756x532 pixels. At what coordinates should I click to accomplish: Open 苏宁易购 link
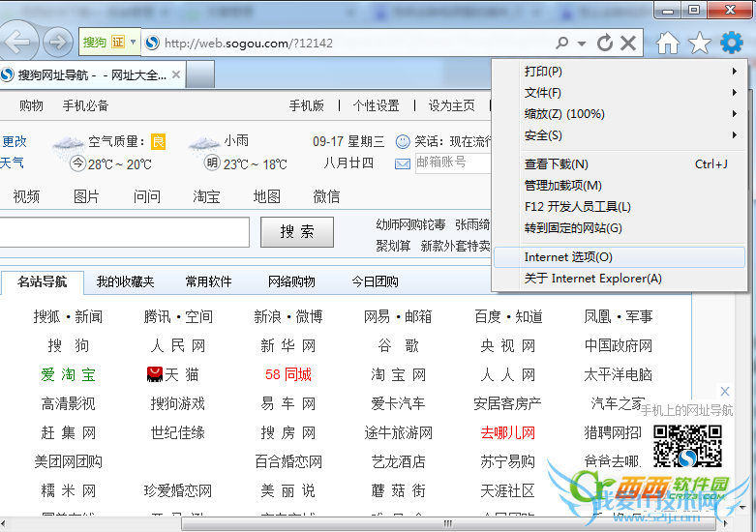pyautogui.click(x=507, y=461)
